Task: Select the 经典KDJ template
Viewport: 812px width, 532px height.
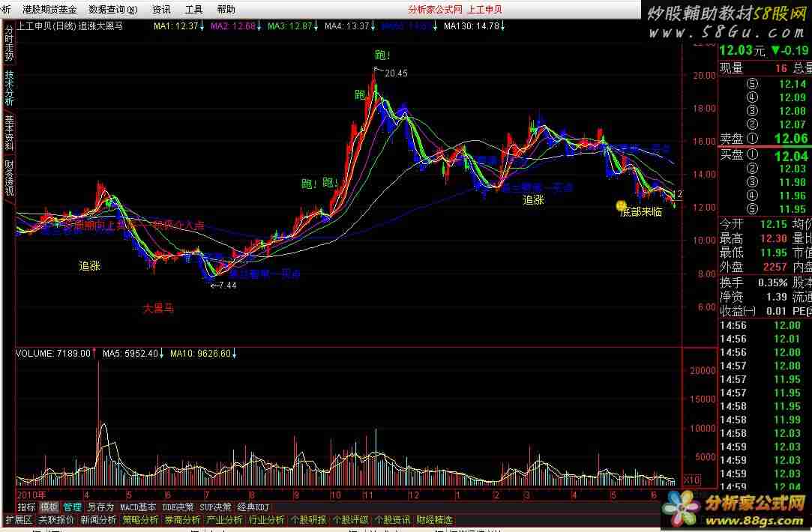Action: pyautogui.click(x=253, y=507)
